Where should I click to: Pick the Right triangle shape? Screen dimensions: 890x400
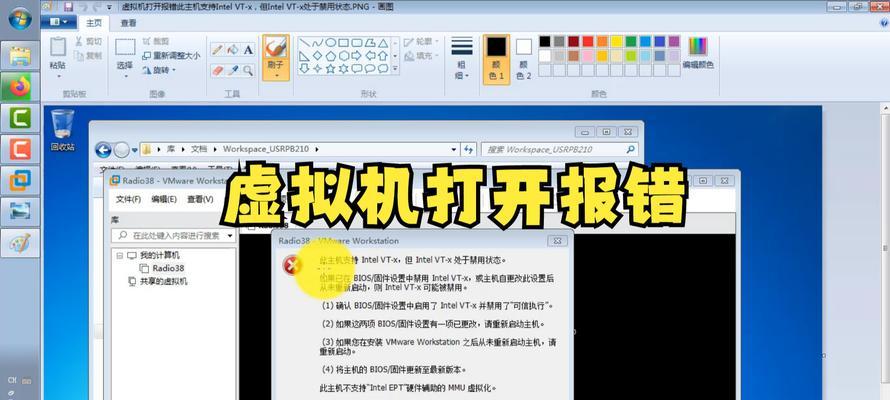[x=305, y=56]
